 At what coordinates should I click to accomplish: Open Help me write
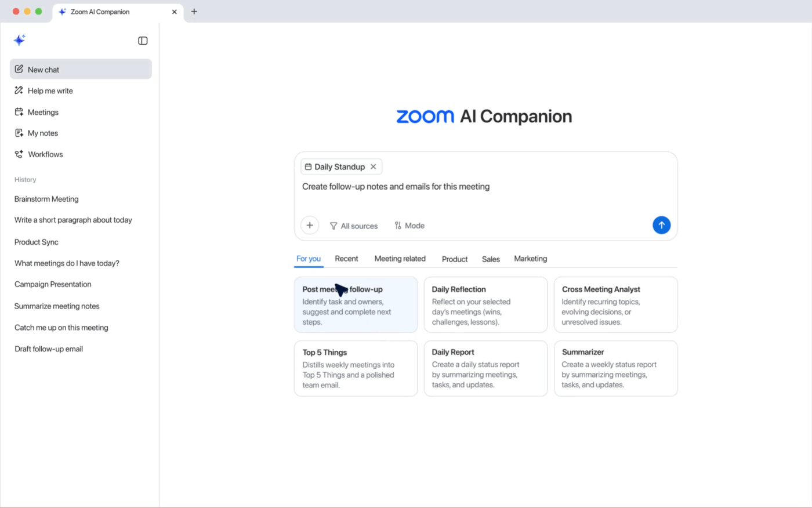click(50, 90)
